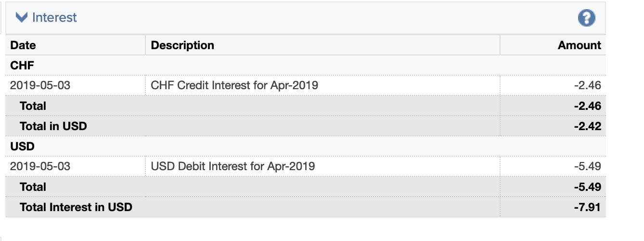
Task: Select the Amount column header
Action: pyautogui.click(x=580, y=45)
